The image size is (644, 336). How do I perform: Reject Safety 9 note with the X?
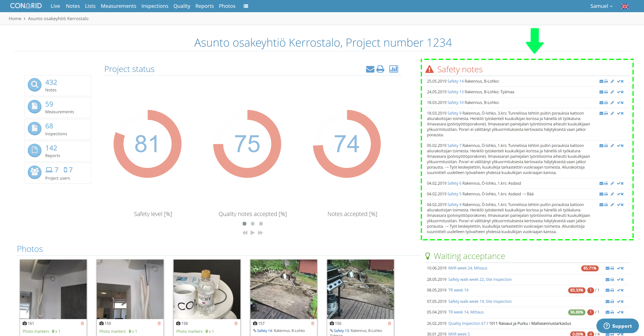click(x=622, y=114)
